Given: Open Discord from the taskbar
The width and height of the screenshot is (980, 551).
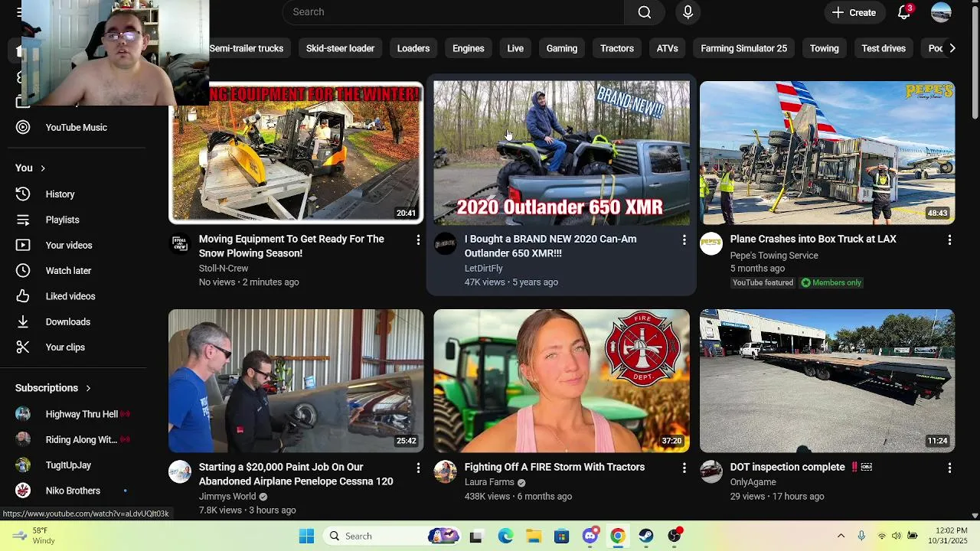Looking at the screenshot, I should click(x=590, y=536).
